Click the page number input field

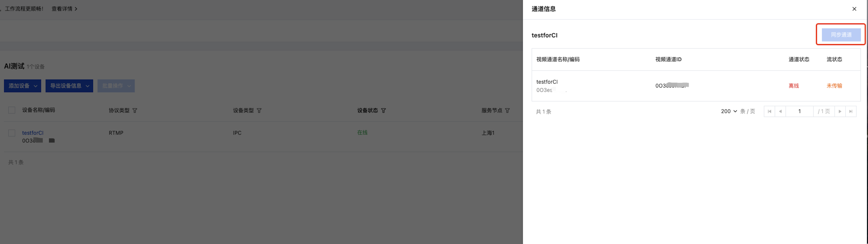pos(799,111)
